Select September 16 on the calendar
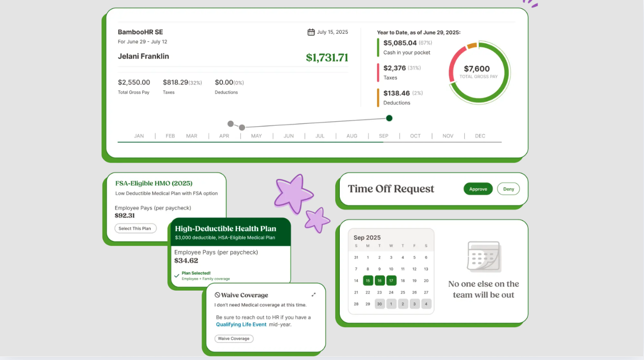 (379, 280)
